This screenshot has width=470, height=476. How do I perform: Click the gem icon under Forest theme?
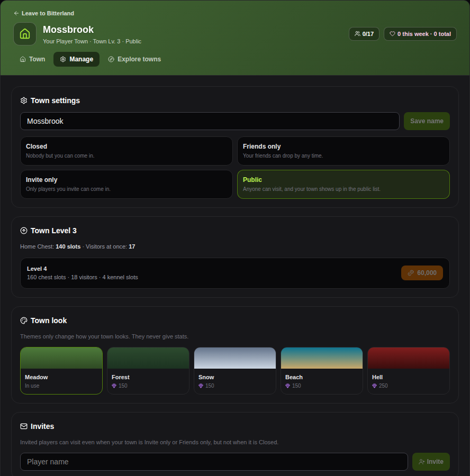tap(114, 386)
